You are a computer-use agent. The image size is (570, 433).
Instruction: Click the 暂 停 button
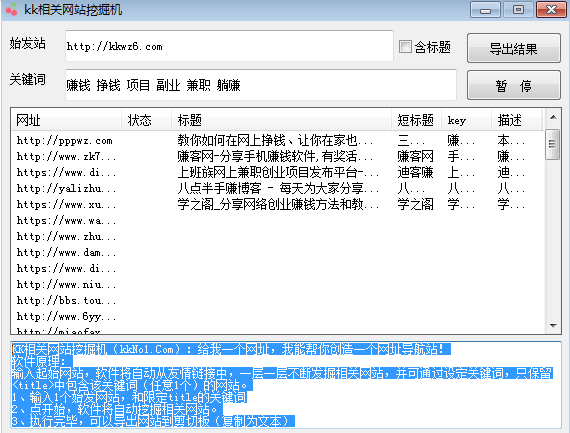point(513,85)
